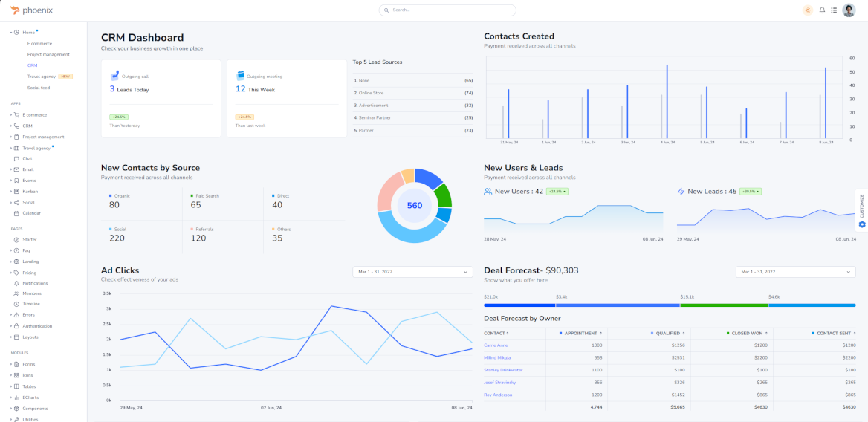868x422 pixels.
Task: Click the Customize gear icon
Action: click(862, 224)
